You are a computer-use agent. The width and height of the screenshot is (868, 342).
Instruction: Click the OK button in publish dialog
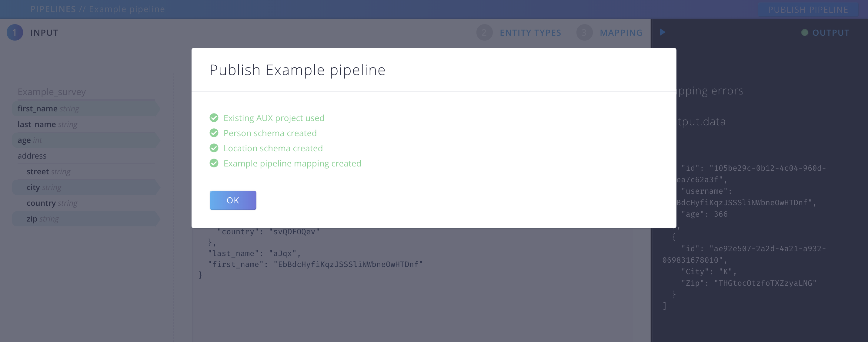point(233,200)
